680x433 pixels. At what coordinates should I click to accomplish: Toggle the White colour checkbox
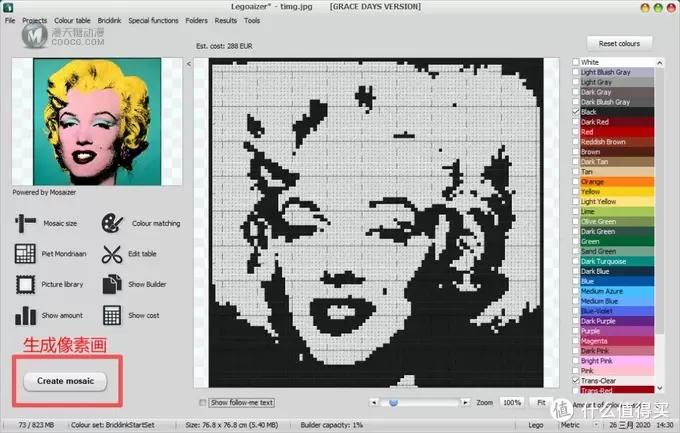[x=575, y=62]
